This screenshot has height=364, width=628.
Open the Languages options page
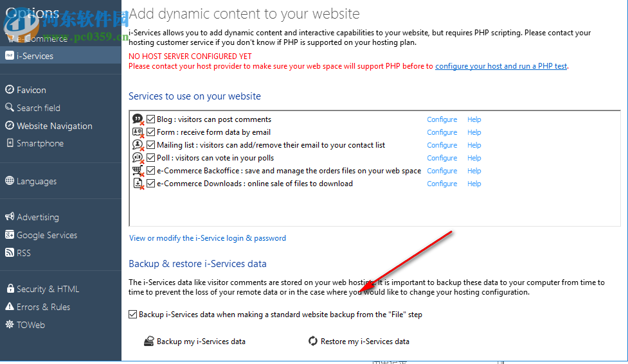click(36, 181)
